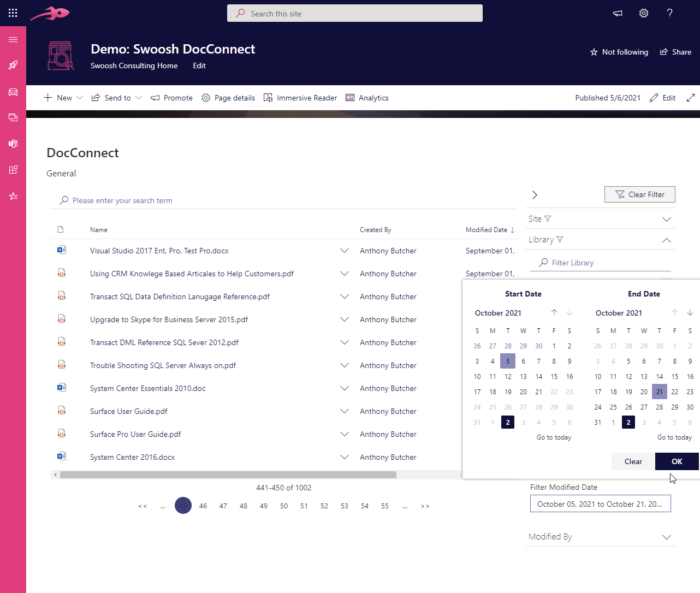Click the expand to full screen arrow icon
Viewport: 700px width, 593px height.
[691, 98]
